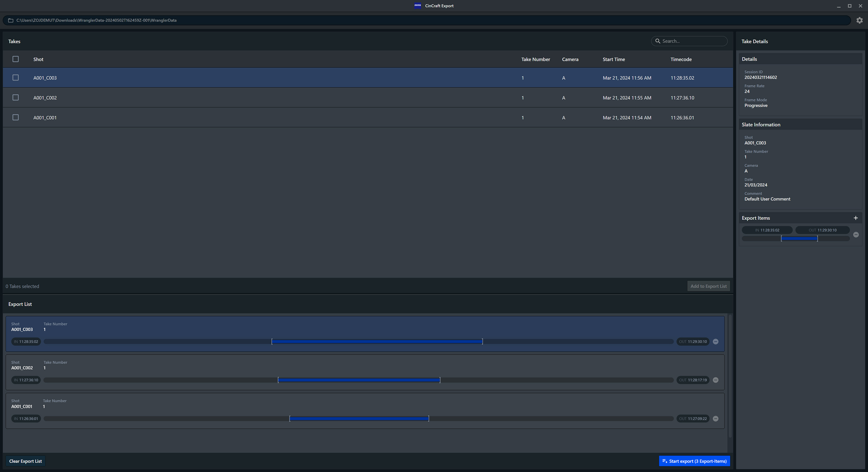Image resolution: width=868 pixels, height=472 pixels.
Task: Click the '0 Takes selected' status text
Action: pyautogui.click(x=22, y=286)
